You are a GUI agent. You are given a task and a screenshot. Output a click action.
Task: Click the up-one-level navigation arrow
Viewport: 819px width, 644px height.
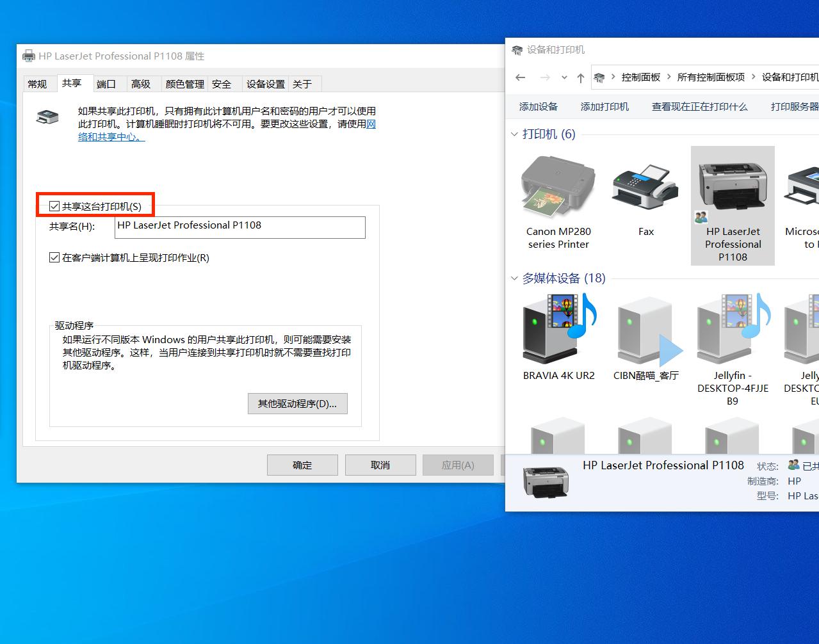580,77
